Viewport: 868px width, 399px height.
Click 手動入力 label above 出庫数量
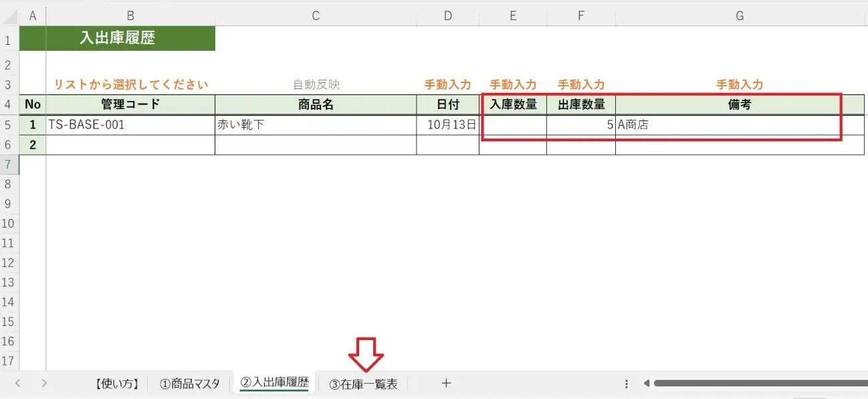click(x=581, y=85)
